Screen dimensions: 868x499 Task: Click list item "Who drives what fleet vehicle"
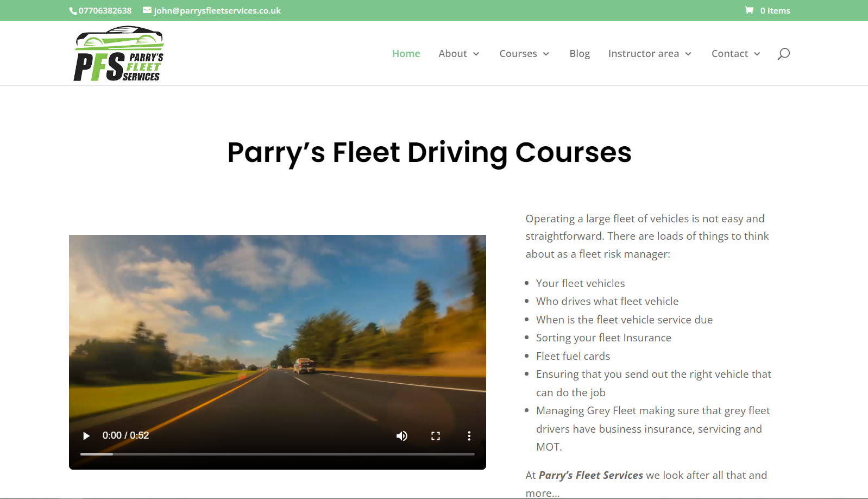tap(607, 301)
